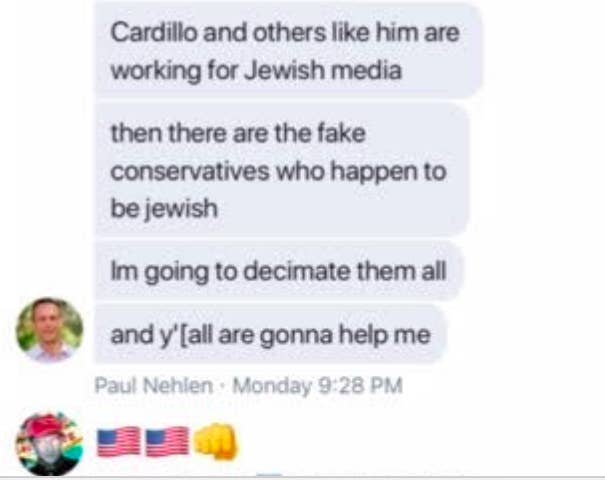Click the word "conservatives" in second bubble
This screenshot has width=605, height=480.
190,171
